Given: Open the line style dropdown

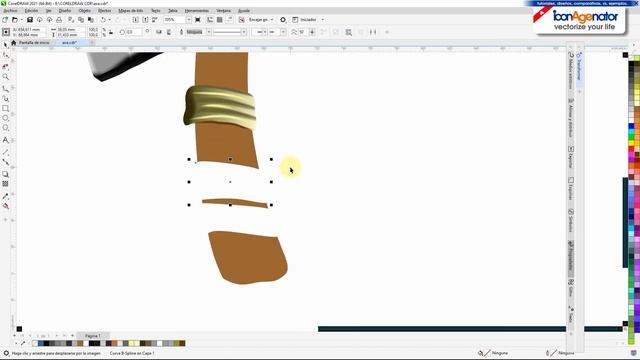Looking at the screenshot, I should pos(244,32).
